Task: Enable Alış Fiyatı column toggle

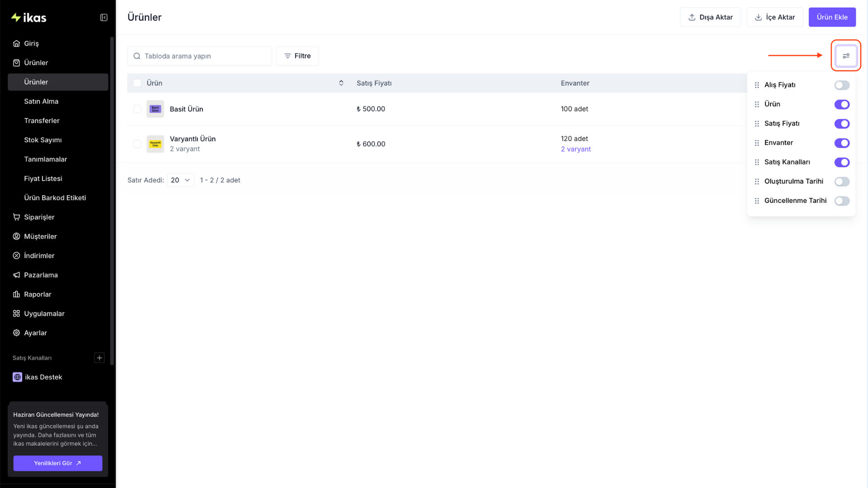Action: 842,85
